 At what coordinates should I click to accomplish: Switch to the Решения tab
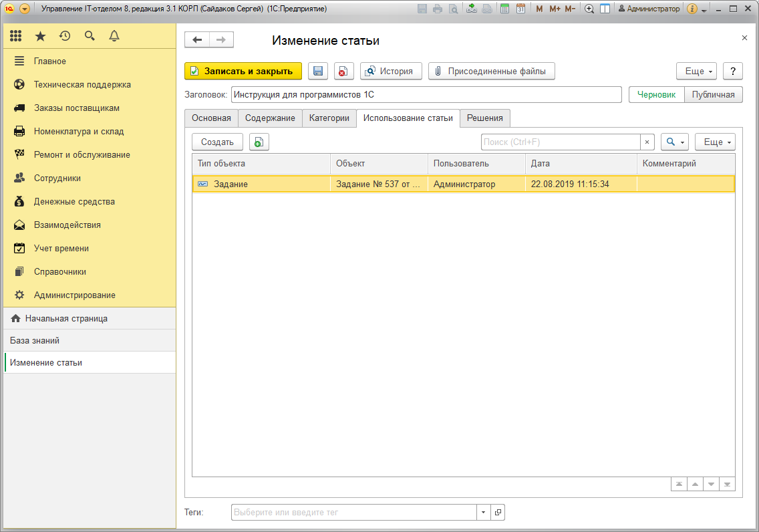[x=484, y=118]
